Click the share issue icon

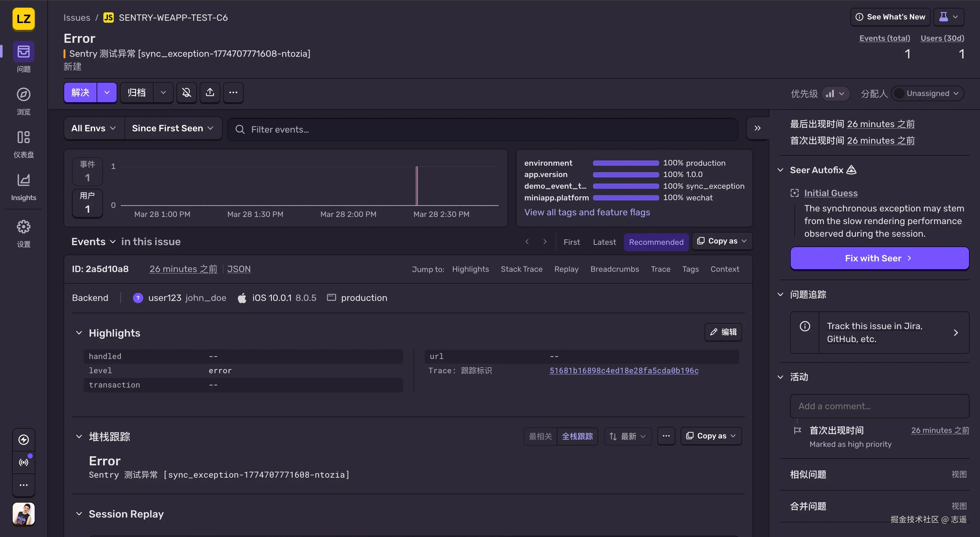210,92
